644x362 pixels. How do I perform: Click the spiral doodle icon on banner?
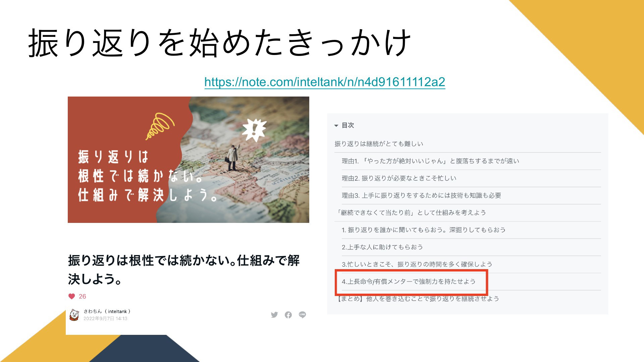click(160, 126)
